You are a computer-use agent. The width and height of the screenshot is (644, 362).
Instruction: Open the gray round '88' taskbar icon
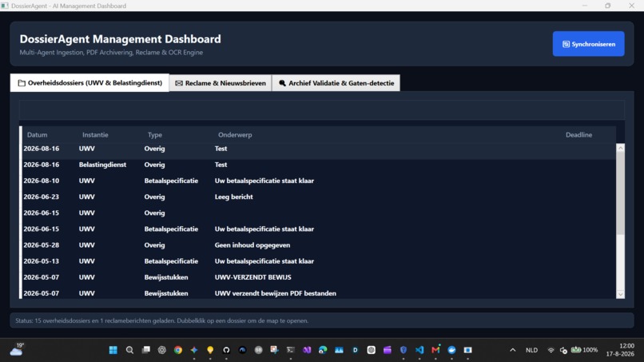click(258, 350)
